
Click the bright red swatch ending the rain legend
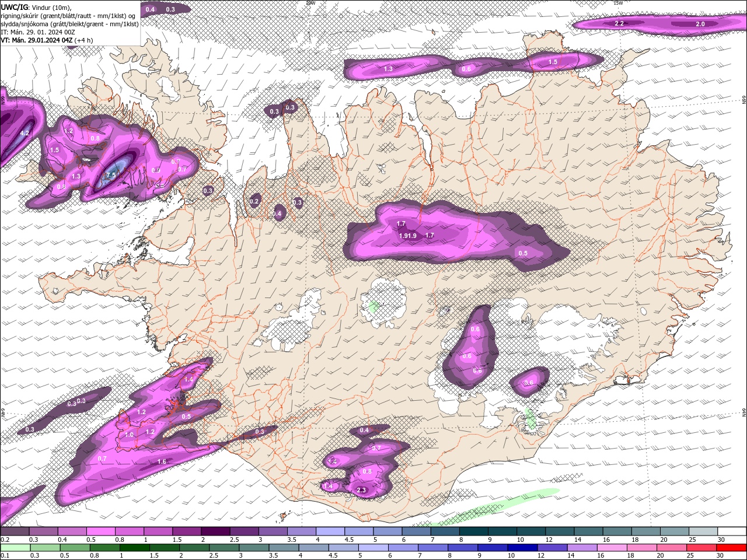tap(732, 547)
